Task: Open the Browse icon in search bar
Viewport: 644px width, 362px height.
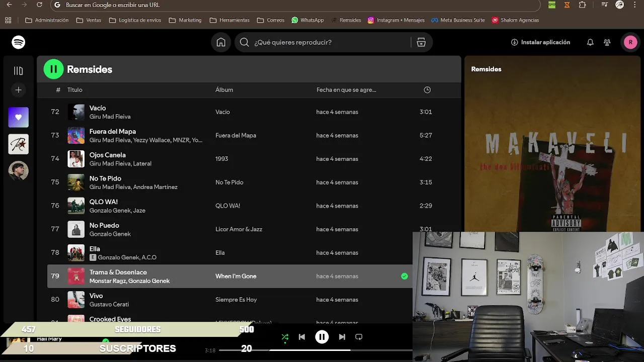Action: click(x=421, y=42)
